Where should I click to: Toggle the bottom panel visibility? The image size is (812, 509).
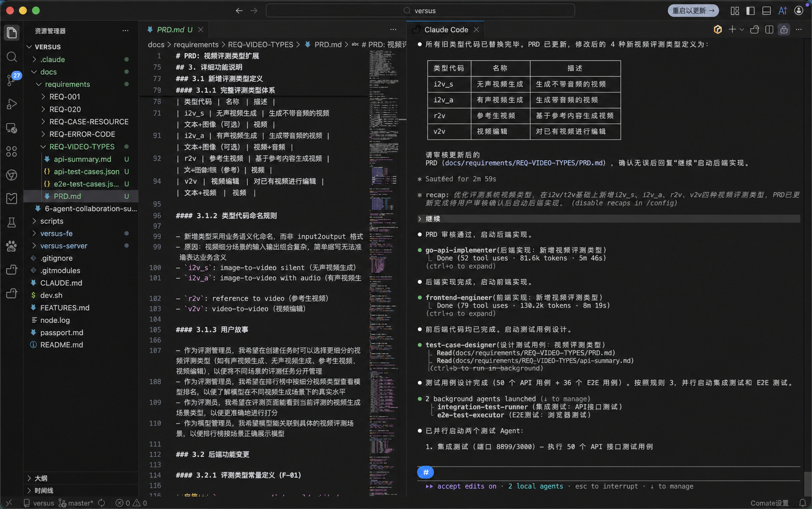click(766, 11)
